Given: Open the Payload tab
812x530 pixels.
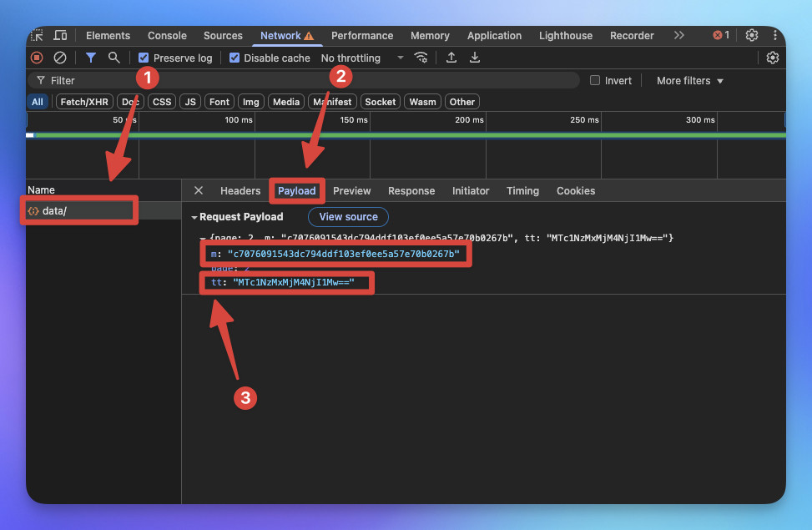Looking at the screenshot, I should coord(297,190).
